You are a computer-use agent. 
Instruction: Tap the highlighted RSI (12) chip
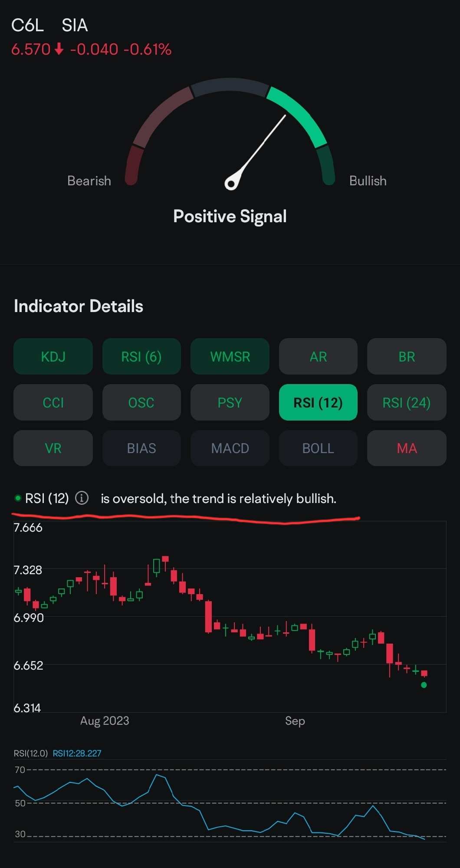tap(318, 402)
